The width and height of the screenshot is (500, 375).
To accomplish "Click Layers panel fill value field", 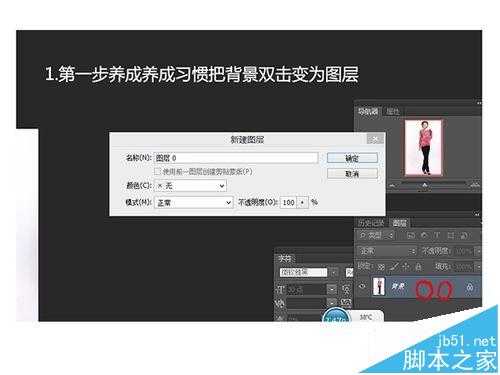I will click(x=464, y=267).
